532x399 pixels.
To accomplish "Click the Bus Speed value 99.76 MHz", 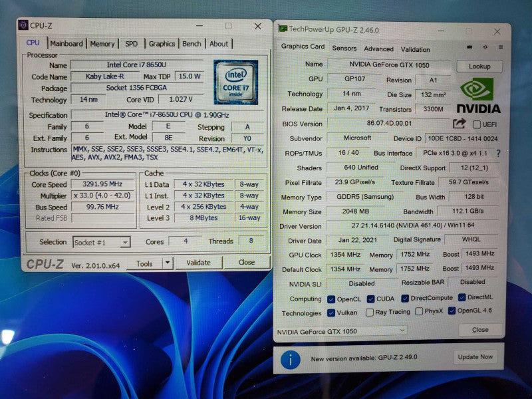I will click(x=102, y=207).
